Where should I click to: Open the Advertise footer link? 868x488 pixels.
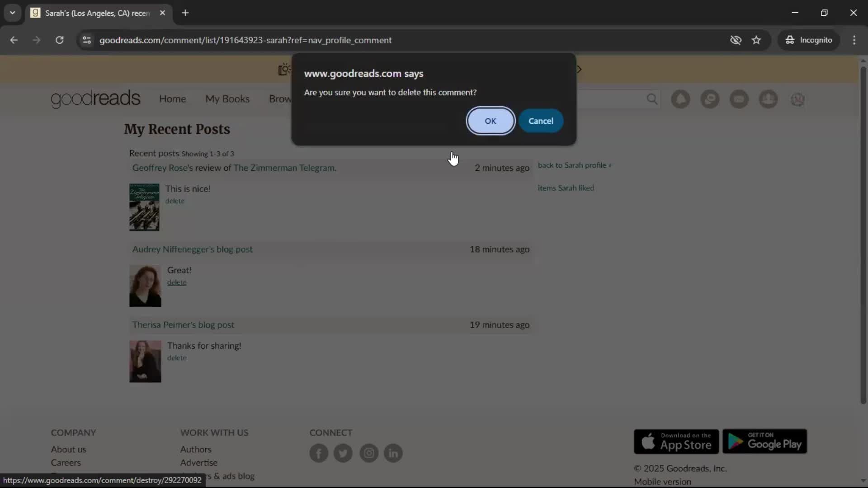pyautogui.click(x=198, y=463)
